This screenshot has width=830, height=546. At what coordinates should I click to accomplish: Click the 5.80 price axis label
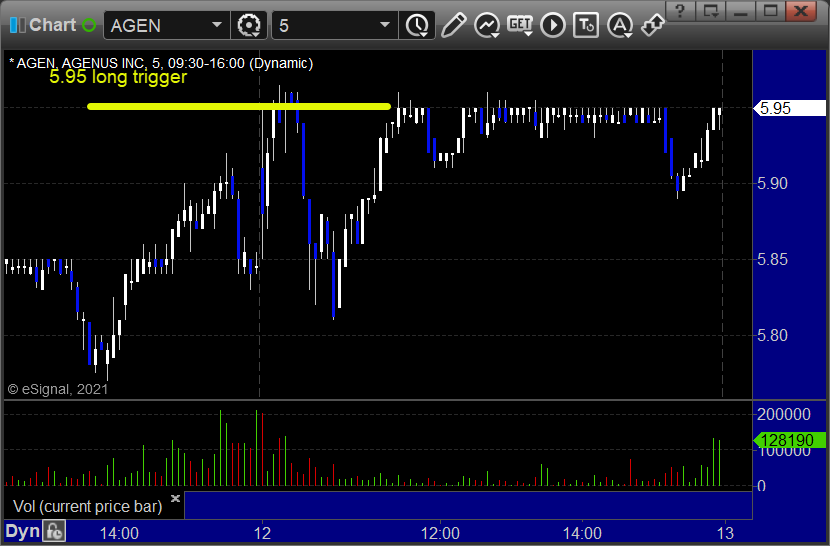(x=772, y=335)
